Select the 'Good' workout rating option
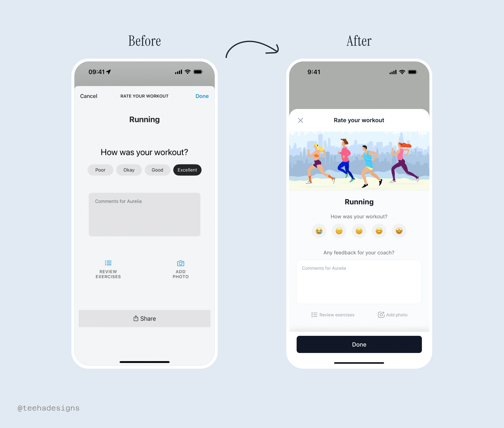 click(157, 169)
